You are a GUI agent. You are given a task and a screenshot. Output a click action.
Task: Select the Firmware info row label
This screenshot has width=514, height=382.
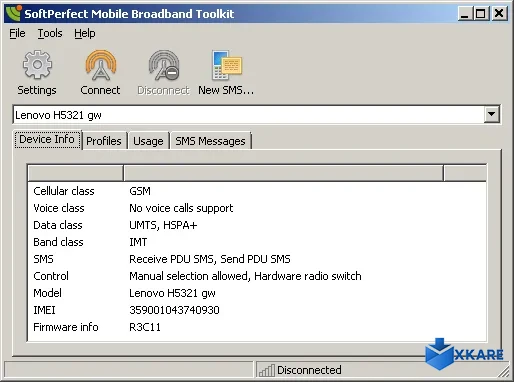66,327
